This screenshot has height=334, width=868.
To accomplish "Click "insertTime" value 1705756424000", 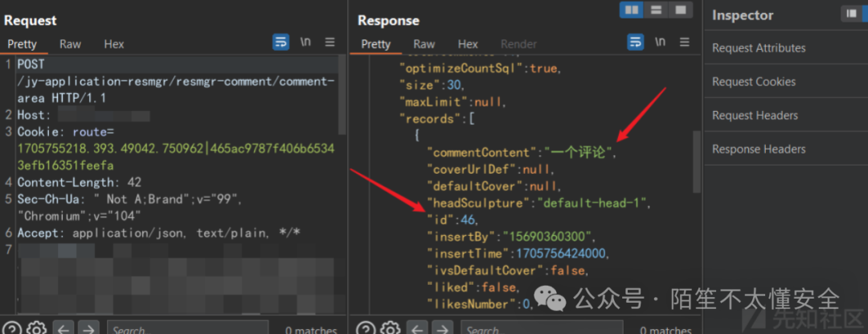I will pyautogui.click(x=561, y=254).
